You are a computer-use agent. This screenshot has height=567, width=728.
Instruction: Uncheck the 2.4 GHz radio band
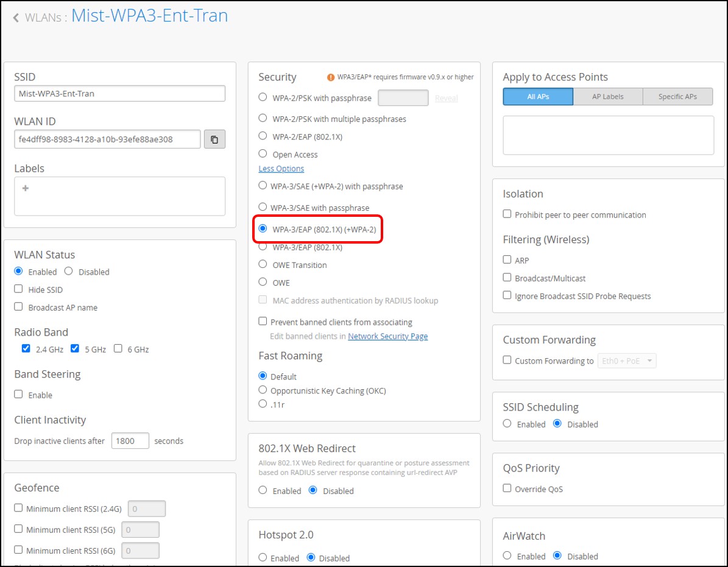click(x=26, y=348)
